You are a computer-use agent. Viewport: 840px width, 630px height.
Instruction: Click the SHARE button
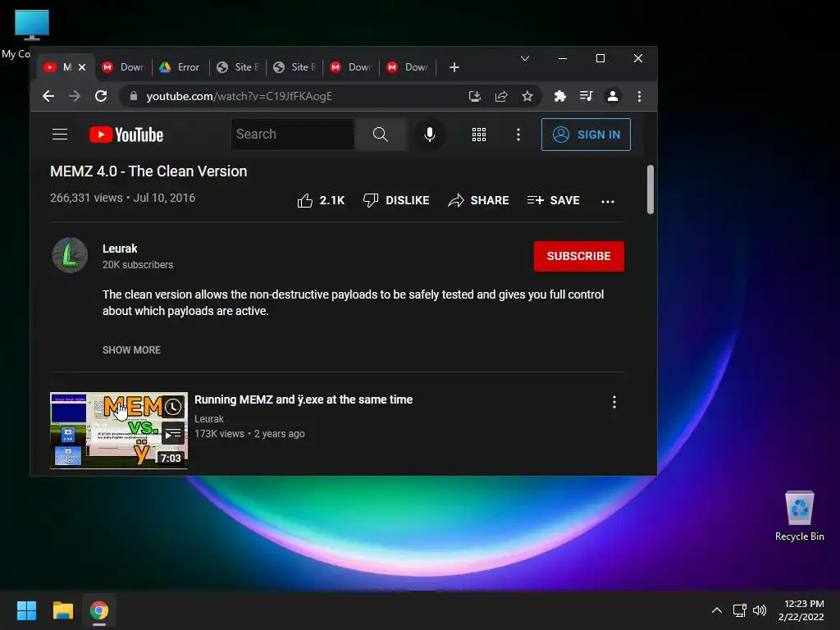coord(478,200)
